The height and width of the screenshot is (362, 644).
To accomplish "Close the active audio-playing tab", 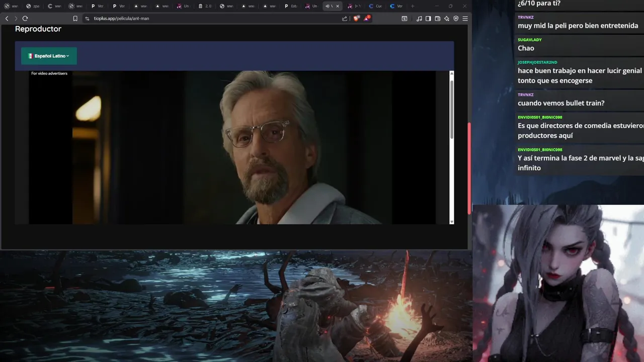I will click(x=338, y=6).
